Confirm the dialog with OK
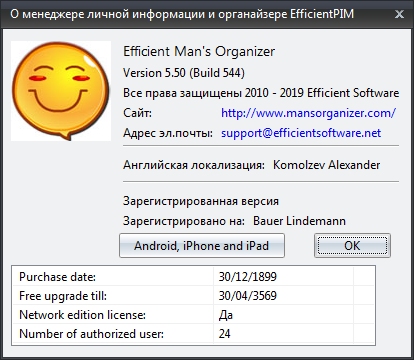This screenshot has width=414, height=360. pos(352,246)
